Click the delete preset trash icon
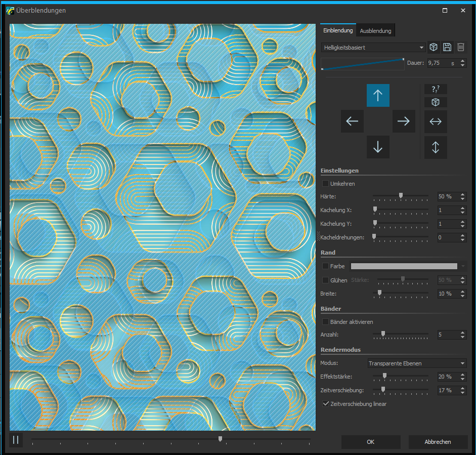The width and height of the screenshot is (476, 455). point(461,47)
